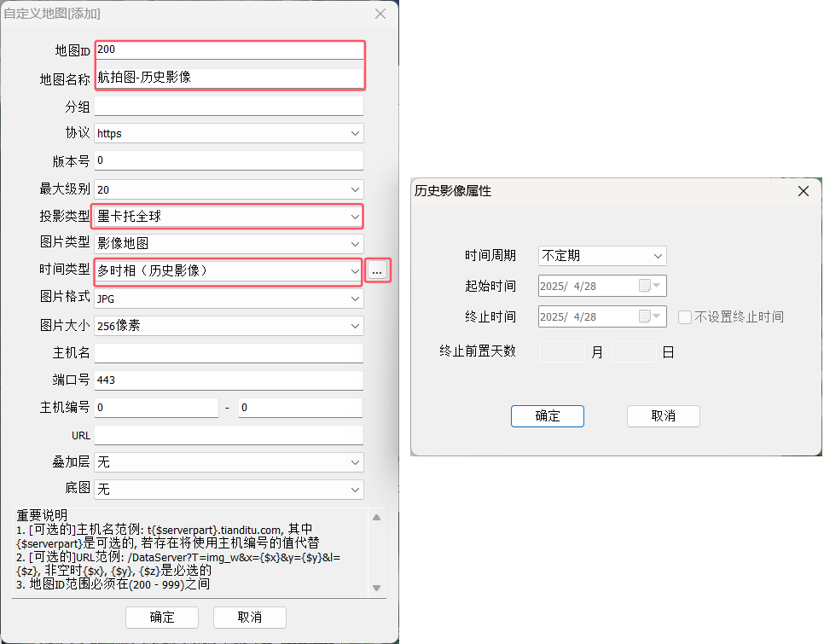Click 确定 in the 自定义地图 dialog
The image size is (824, 644).
[162, 618]
